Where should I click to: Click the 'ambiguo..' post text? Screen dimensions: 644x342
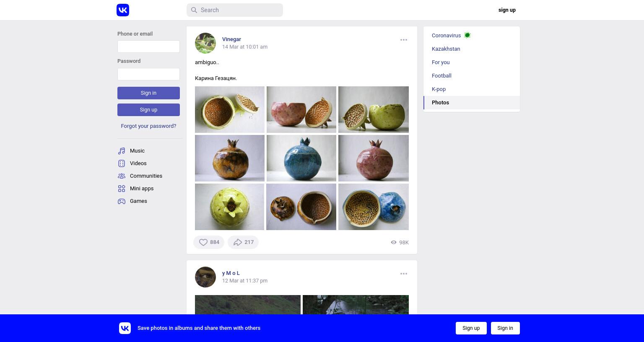click(207, 62)
